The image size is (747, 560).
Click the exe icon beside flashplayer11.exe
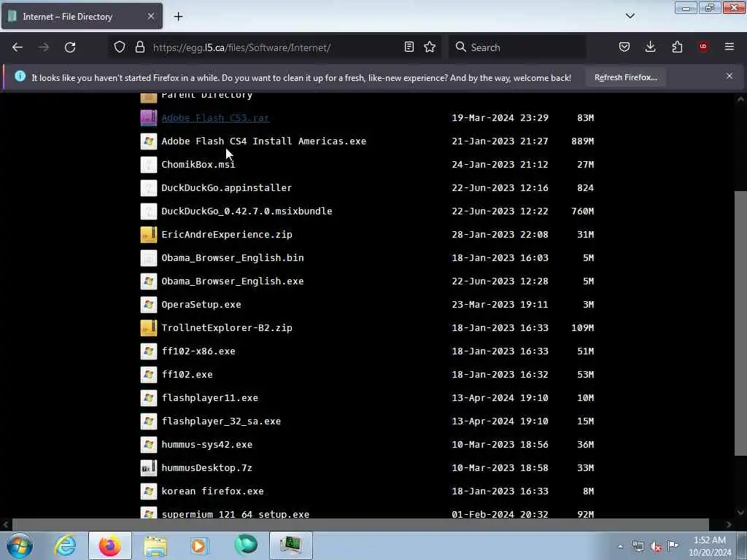click(149, 397)
